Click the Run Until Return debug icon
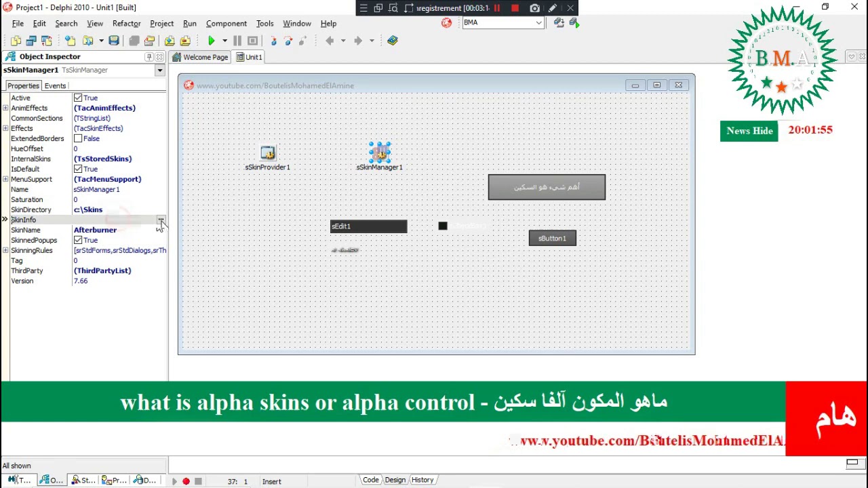Screen dimensions: 868x488 303,41
